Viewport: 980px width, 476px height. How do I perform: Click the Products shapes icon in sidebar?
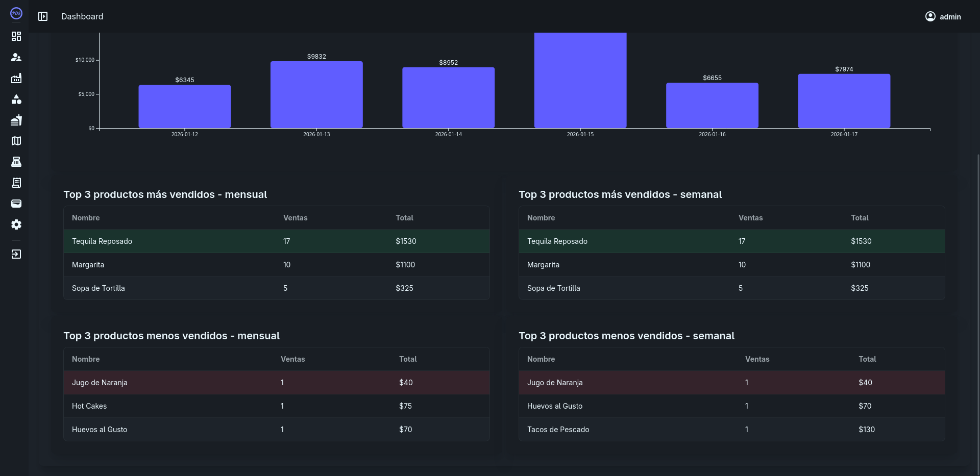tap(16, 99)
